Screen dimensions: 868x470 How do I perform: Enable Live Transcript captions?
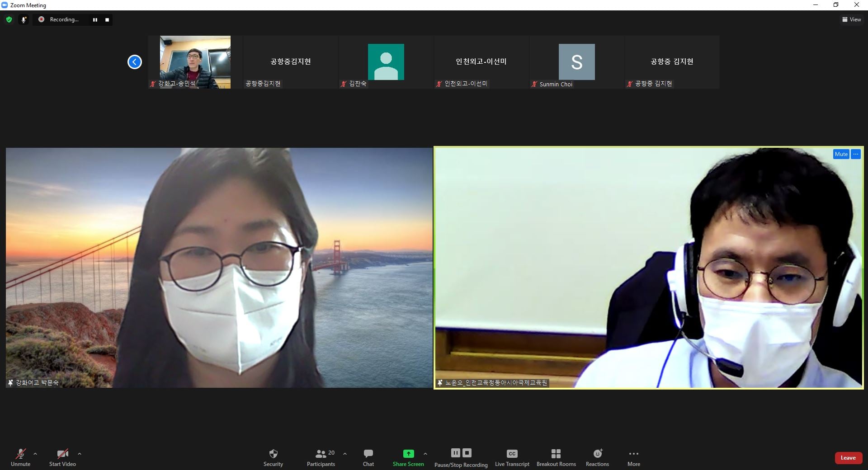tap(512, 454)
